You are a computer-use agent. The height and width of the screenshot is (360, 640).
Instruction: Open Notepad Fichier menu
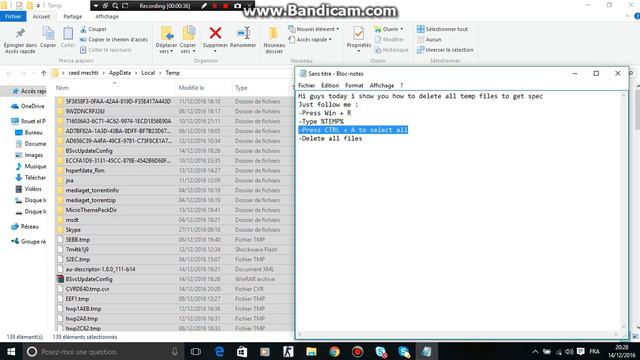[307, 85]
